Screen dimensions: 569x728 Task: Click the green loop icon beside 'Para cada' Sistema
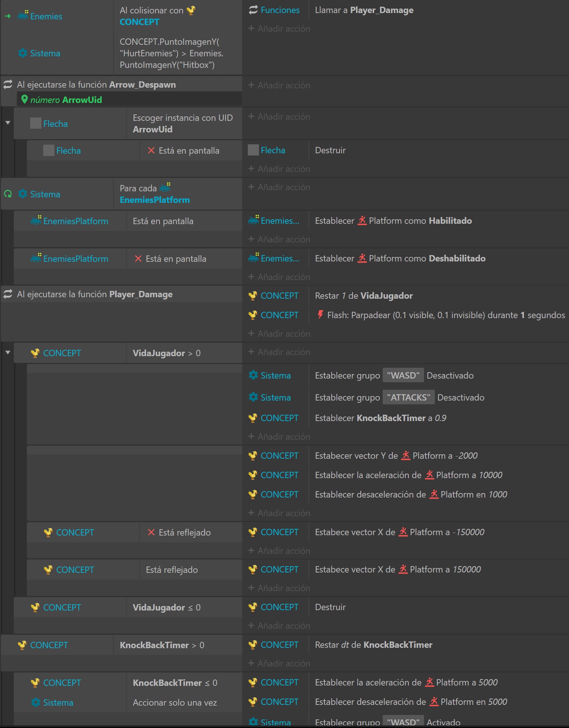coord(8,194)
